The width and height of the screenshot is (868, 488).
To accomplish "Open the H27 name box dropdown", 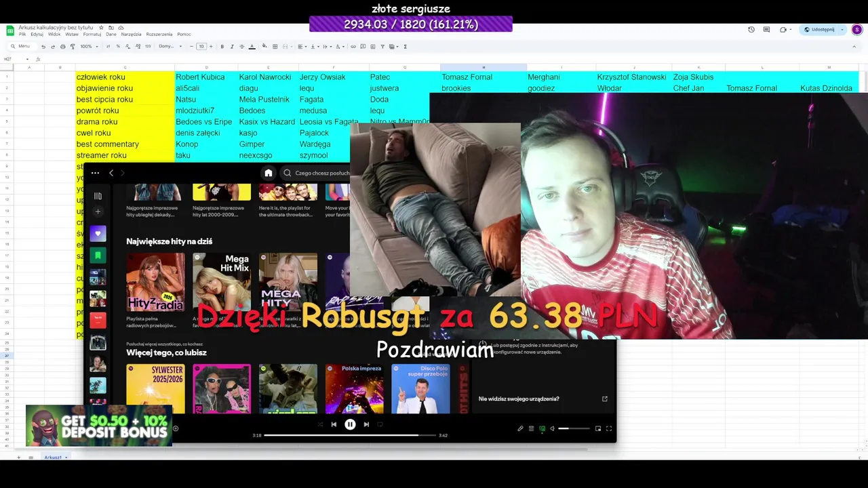I will click(27, 59).
